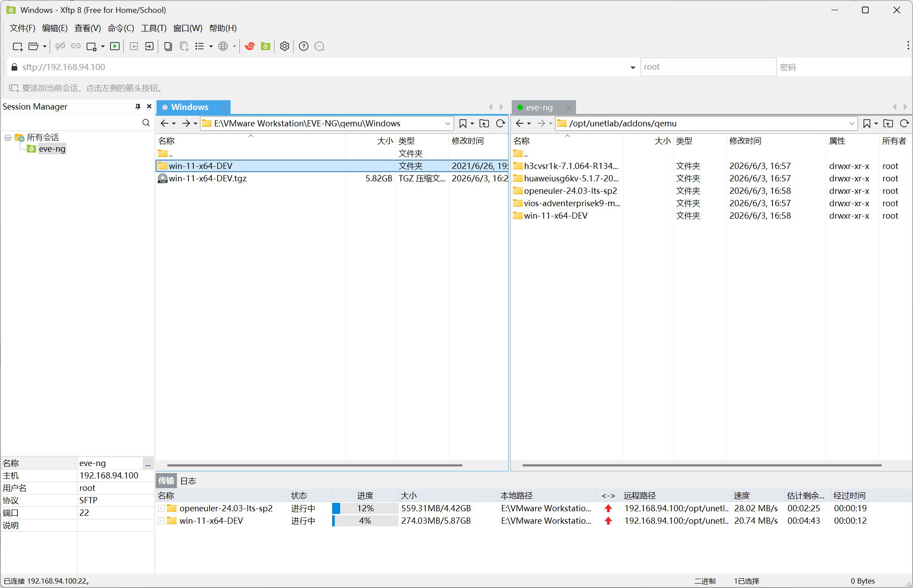
Task: Open the 窗口(W) menu
Action: [188, 28]
